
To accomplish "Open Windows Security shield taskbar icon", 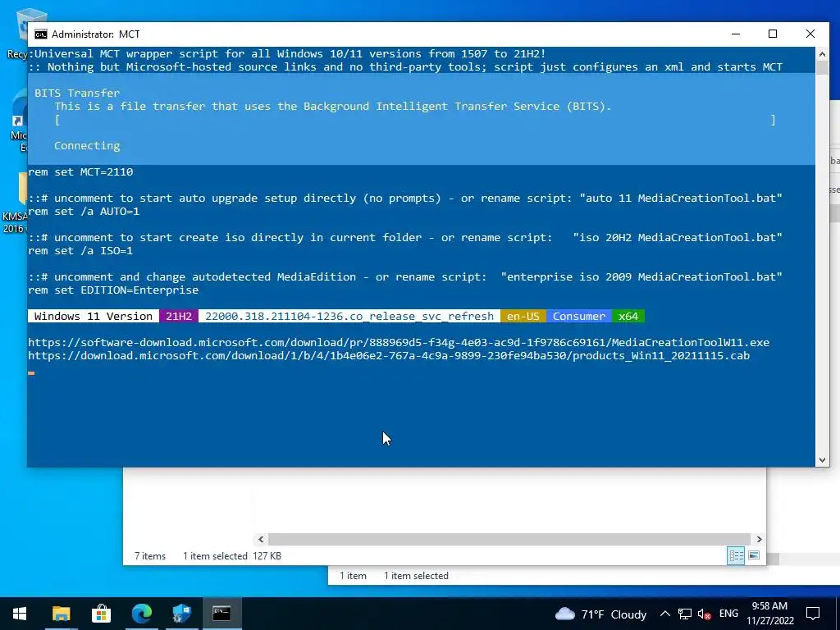I will point(182,614).
